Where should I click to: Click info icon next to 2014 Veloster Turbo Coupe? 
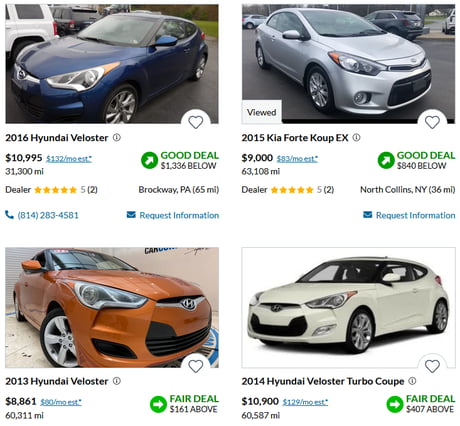(x=412, y=381)
